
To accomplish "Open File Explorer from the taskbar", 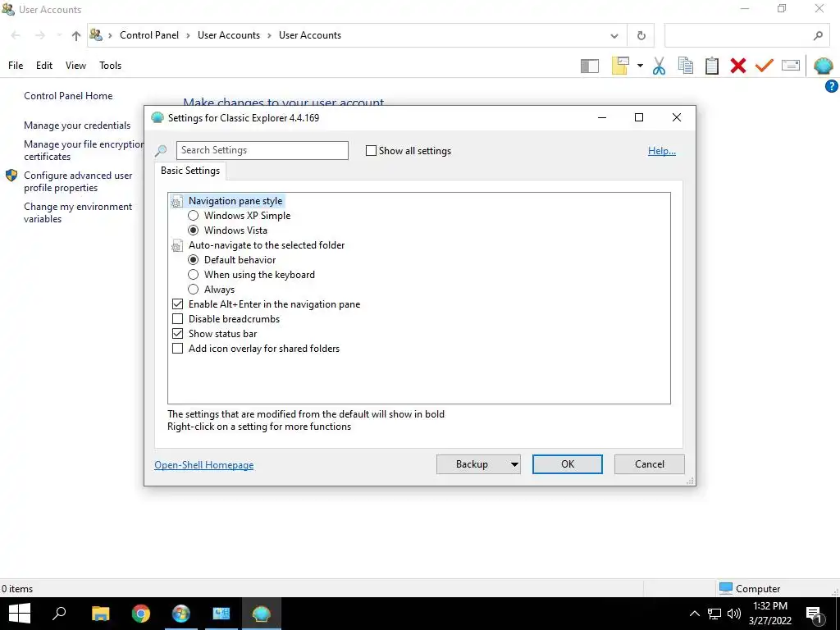I will [x=100, y=614].
